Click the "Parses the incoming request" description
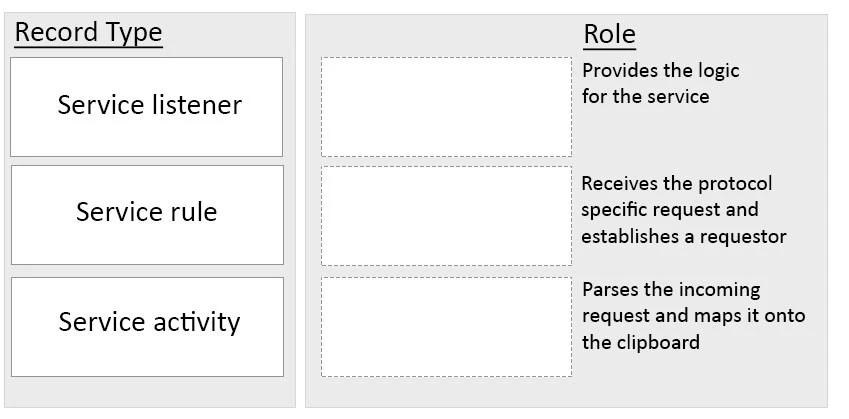The image size is (849, 419). coord(692,316)
